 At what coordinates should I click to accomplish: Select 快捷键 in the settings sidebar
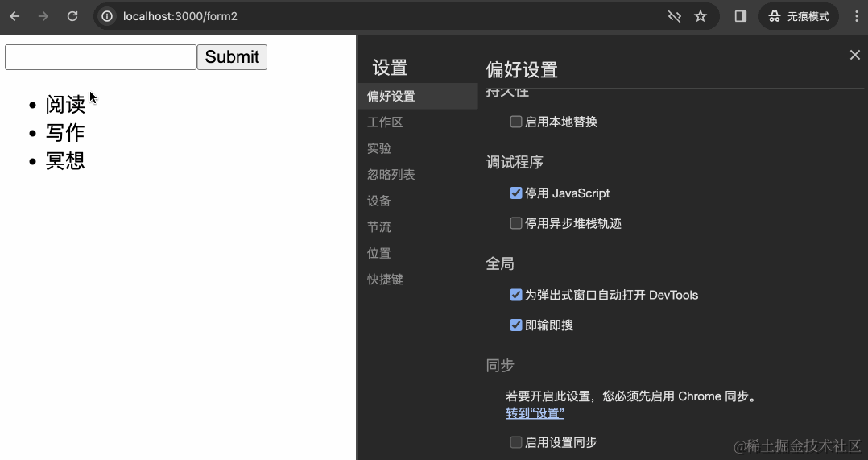(x=385, y=280)
